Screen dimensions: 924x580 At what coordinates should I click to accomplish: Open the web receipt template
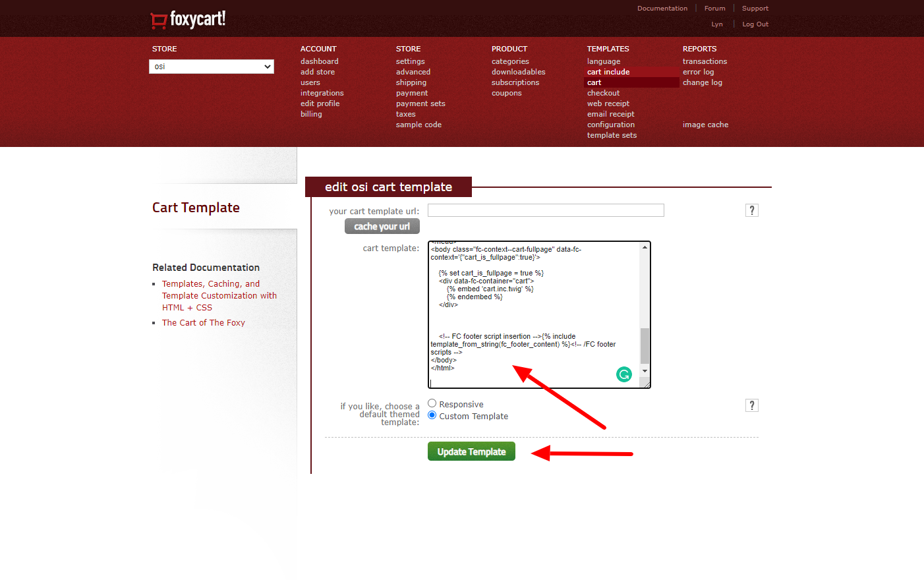[608, 103]
